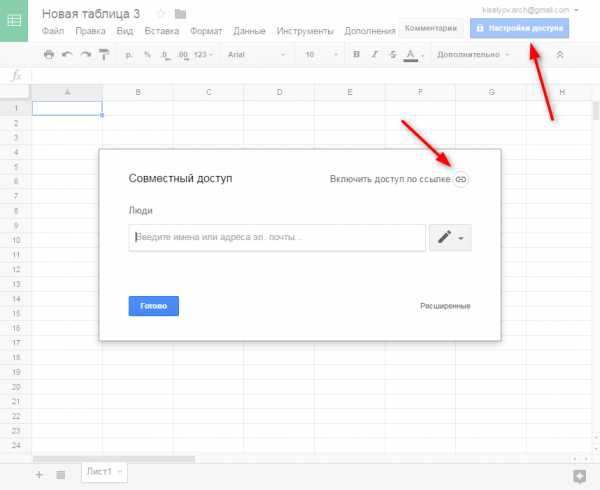This screenshot has height=490, width=600.
Task: Select column D header
Action: pos(279,92)
